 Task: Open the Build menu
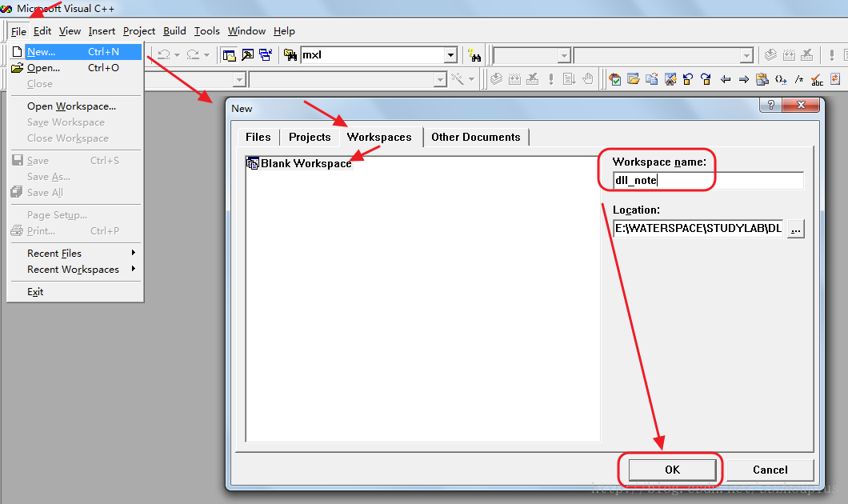pyautogui.click(x=174, y=31)
